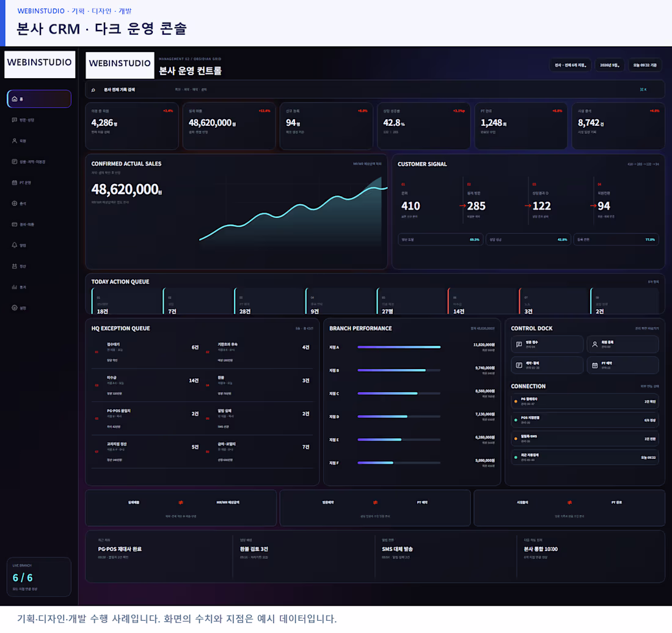
Task: Open the 방문·상담 chat icon in sidebar
Action: click(15, 120)
